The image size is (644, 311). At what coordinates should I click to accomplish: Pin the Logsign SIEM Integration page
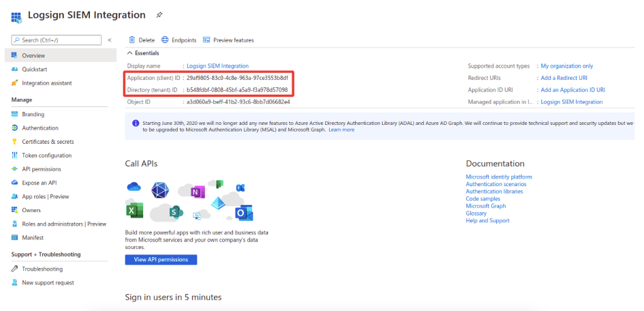click(159, 15)
